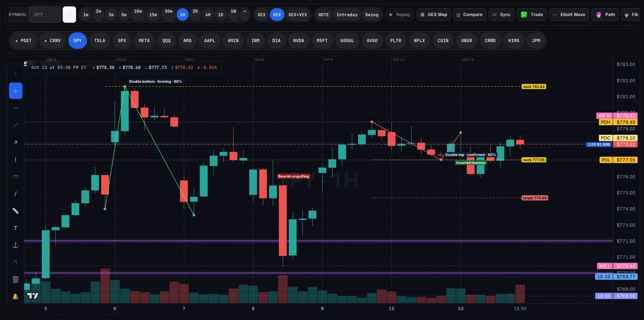This screenshot has width=644, height=320.
Task: Click the Trade button
Action: pos(532,15)
